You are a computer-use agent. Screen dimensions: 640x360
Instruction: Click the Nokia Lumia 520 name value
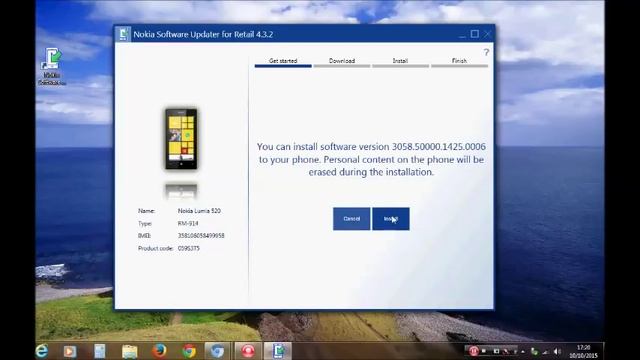coord(199,211)
